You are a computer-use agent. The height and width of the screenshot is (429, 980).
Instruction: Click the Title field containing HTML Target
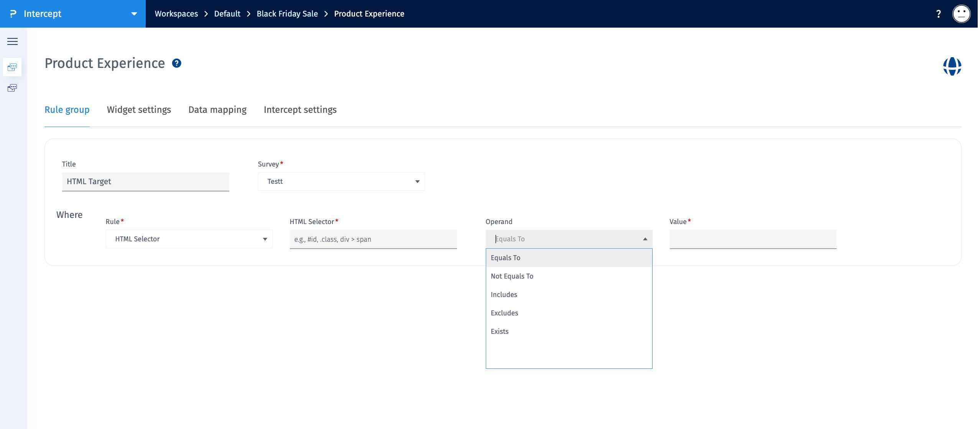(x=145, y=181)
